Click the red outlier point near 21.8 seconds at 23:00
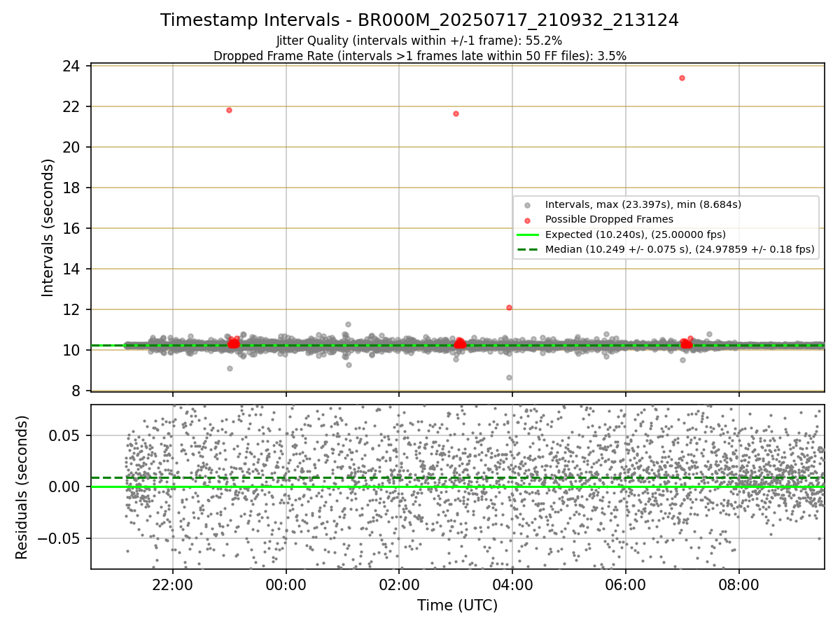840x630 pixels. coord(229,110)
